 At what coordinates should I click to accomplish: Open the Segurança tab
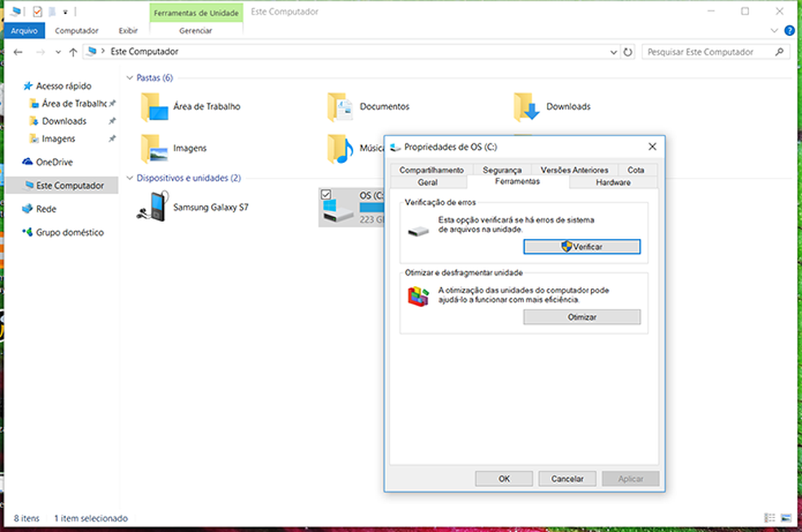pyautogui.click(x=502, y=169)
